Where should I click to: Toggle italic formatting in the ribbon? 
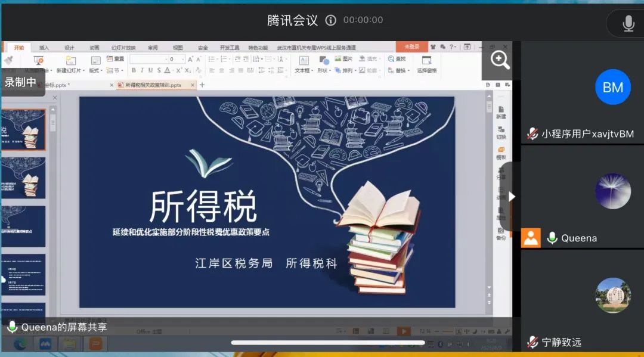142,70
